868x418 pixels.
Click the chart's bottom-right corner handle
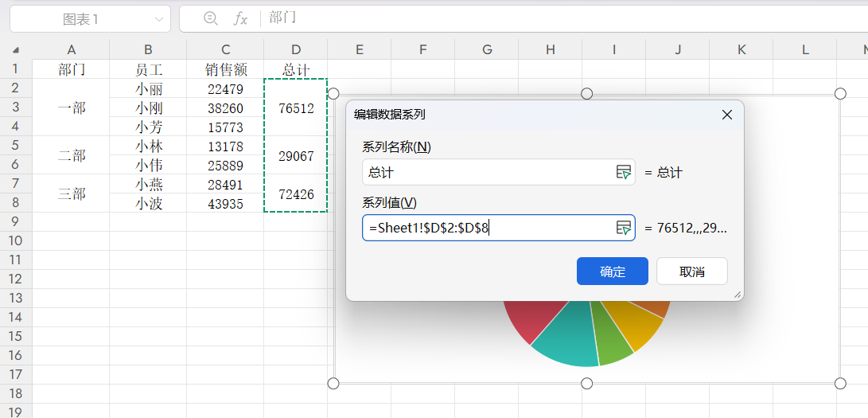(840, 383)
